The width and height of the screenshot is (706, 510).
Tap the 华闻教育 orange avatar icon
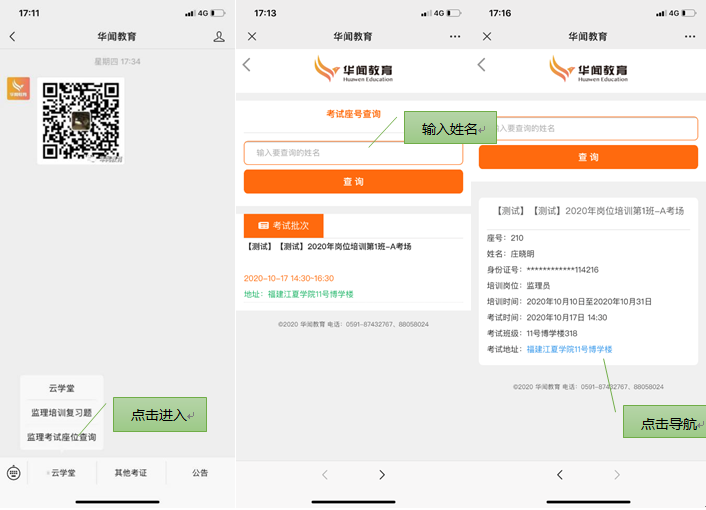click(18, 89)
